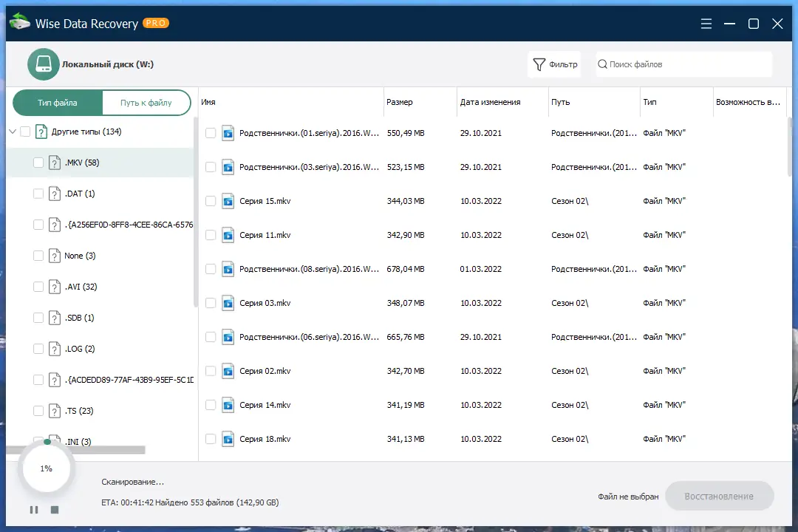Click the file type icon of .TS (23)
This screenshot has width=798, height=532.
pos(55,411)
